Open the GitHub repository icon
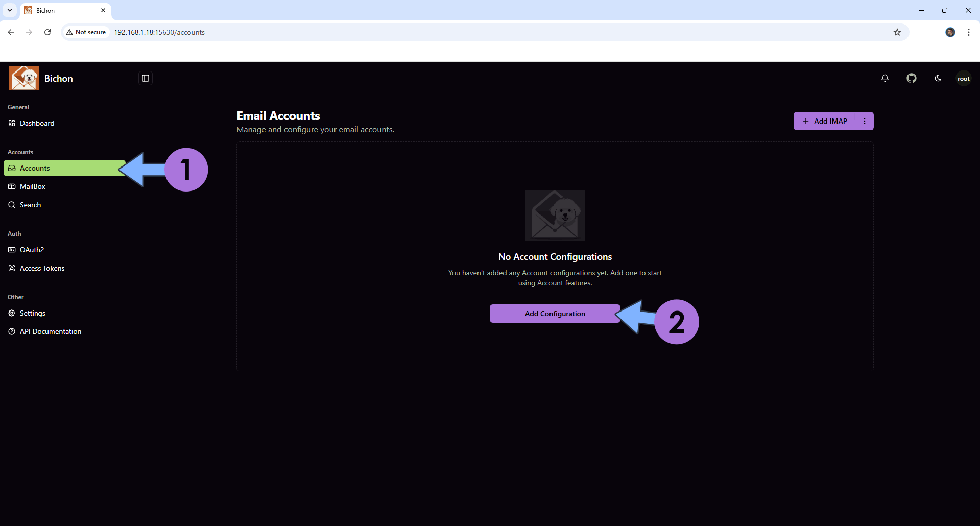Viewport: 980px width, 526px height. click(911, 78)
